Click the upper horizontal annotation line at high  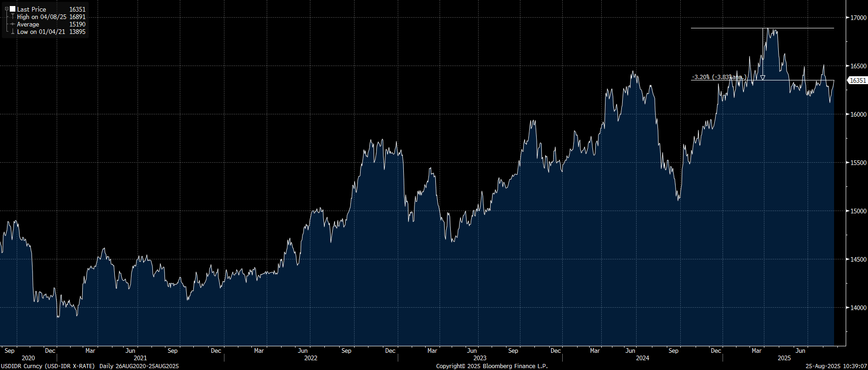coord(725,28)
